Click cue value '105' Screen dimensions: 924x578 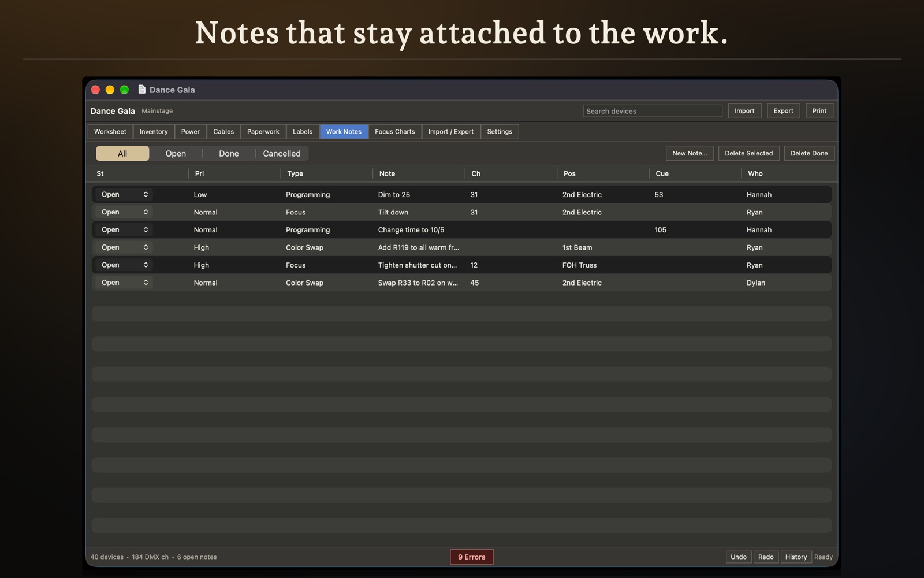(661, 230)
